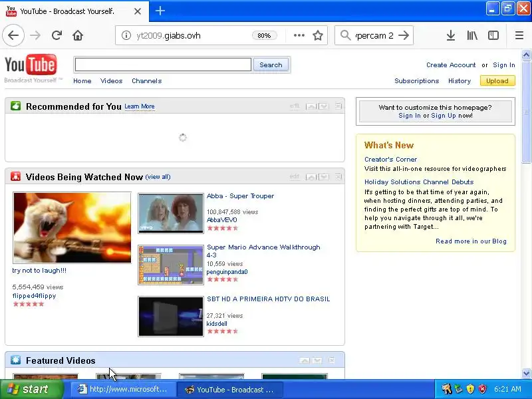The image size is (532, 399).
Task: Open Abba - Super Trouper title link
Action: pyautogui.click(x=240, y=196)
